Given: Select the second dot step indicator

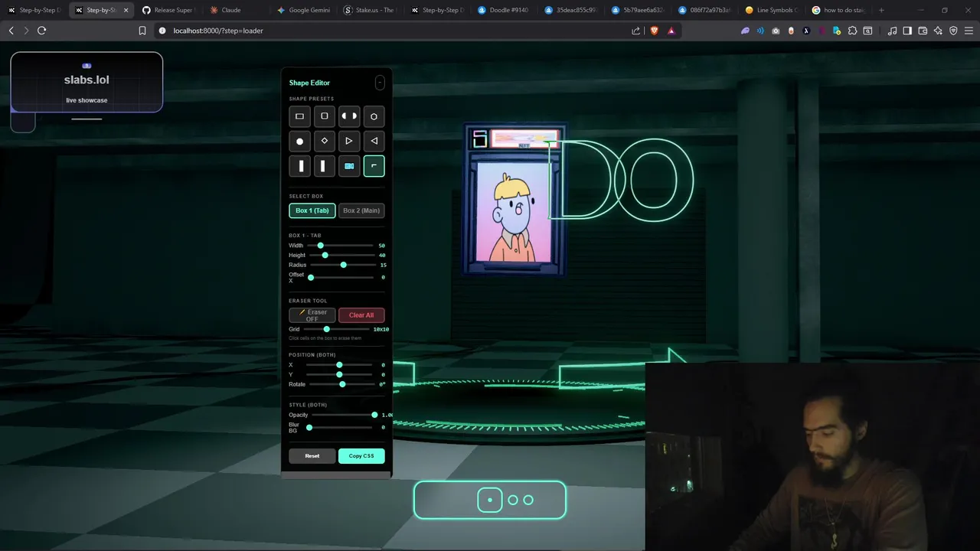Looking at the screenshot, I should pyautogui.click(x=513, y=500).
